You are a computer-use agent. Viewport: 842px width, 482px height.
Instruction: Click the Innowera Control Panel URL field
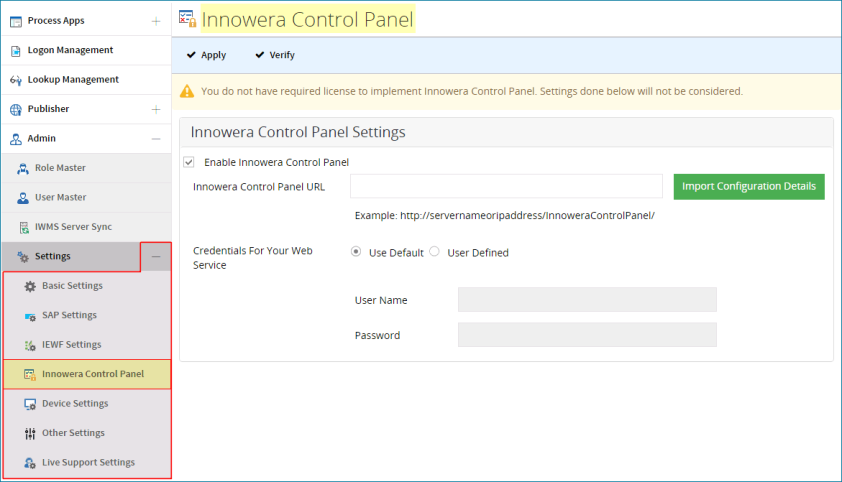(x=506, y=186)
